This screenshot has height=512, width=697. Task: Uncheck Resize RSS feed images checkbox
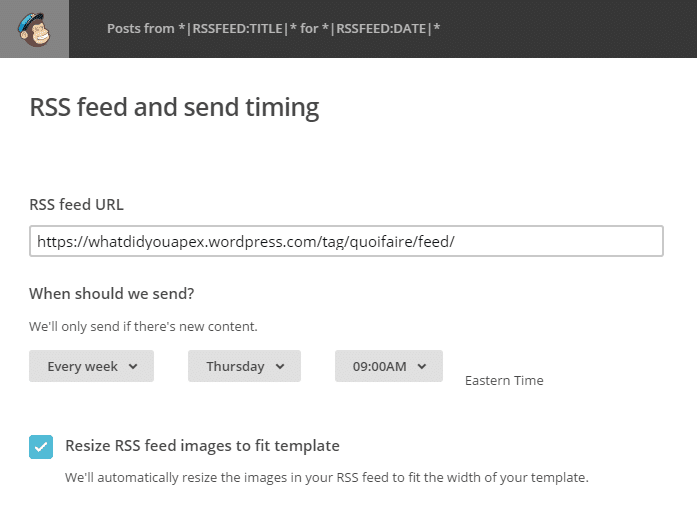pyautogui.click(x=41, y=447)
